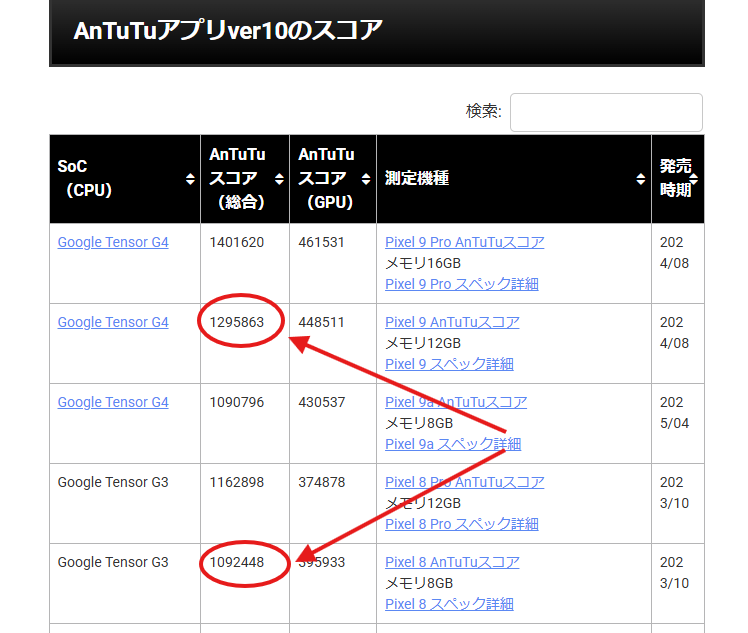Image resolution: width=748 pixels, height=633 pixels.
Task: Click メモリ16GB text in Pixel 9 Pro row
Action: click(423, 263)
